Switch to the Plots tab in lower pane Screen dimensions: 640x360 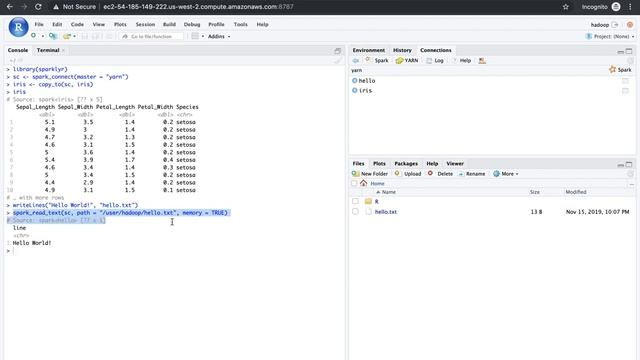379,164
